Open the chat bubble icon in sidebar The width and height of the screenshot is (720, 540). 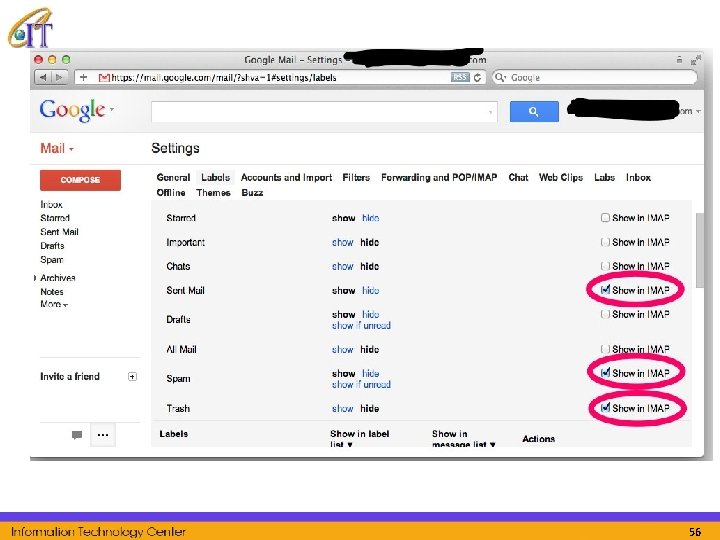[77, 434]
